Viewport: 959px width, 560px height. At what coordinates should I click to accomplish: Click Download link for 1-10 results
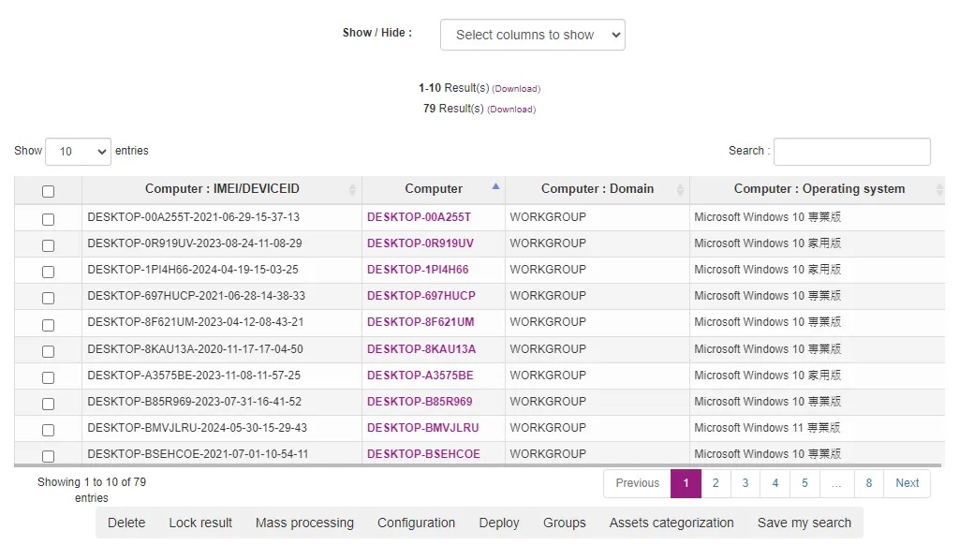coord(516,89)
